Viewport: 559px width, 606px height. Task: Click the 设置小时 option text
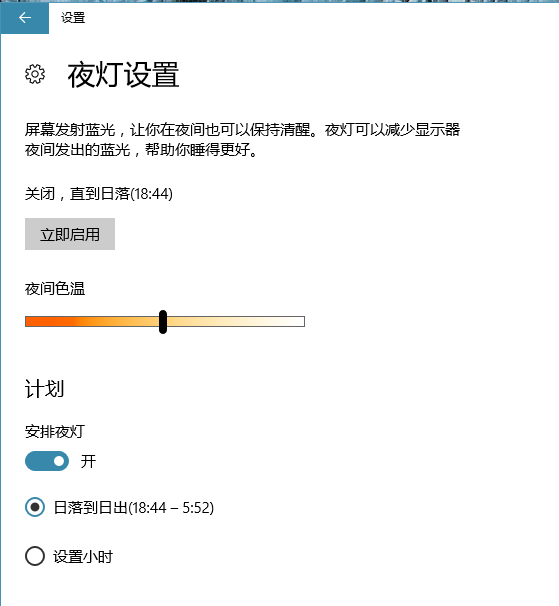point(83,557)
